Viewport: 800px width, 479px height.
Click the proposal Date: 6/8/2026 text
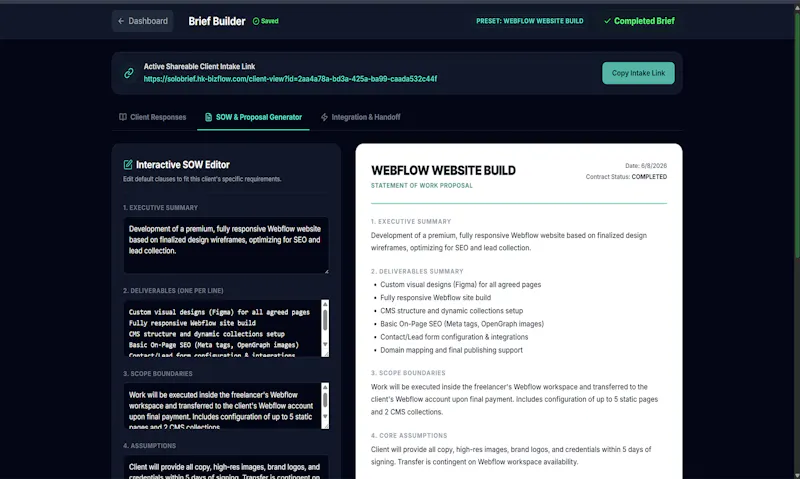(x=646, y=166)
